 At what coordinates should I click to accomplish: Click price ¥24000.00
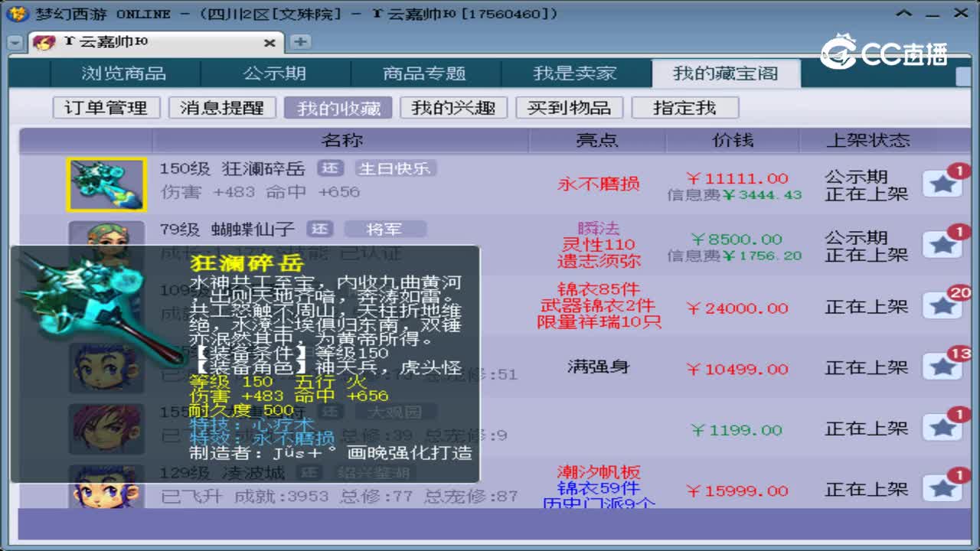pyautogui.click(x=737, y=308)
